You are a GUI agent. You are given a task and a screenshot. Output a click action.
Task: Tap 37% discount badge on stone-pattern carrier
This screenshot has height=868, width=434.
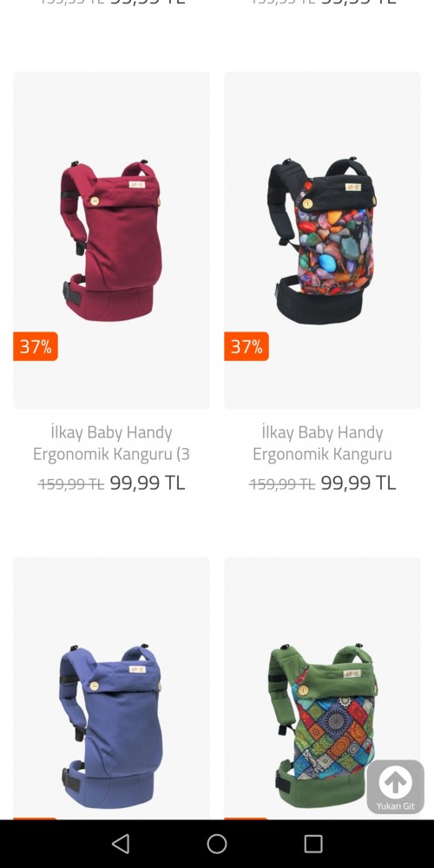click(x=247, y=346)
